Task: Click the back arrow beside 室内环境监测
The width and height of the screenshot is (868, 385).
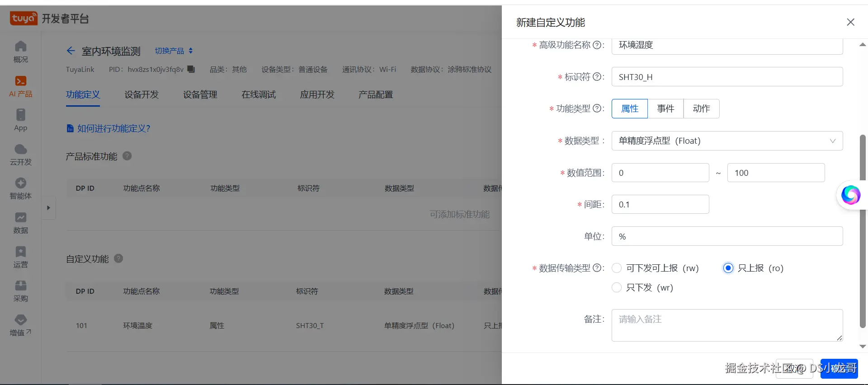Action: (71, 51)
